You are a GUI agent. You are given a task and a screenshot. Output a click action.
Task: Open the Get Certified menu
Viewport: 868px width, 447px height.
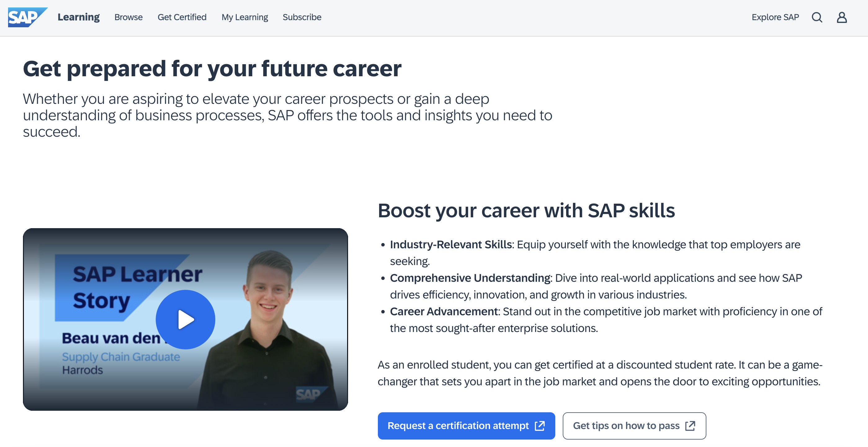[x=182, y=17]
